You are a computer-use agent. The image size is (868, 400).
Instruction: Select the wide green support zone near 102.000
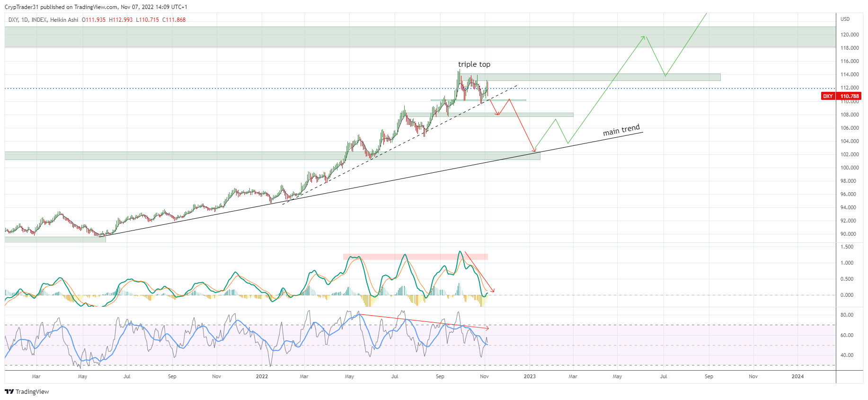(272, 156)
